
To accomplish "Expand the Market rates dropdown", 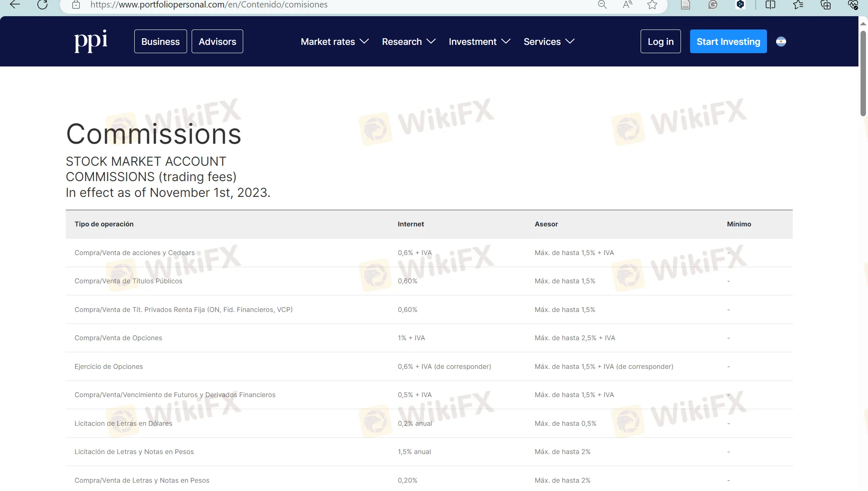I will coord(335,42).
